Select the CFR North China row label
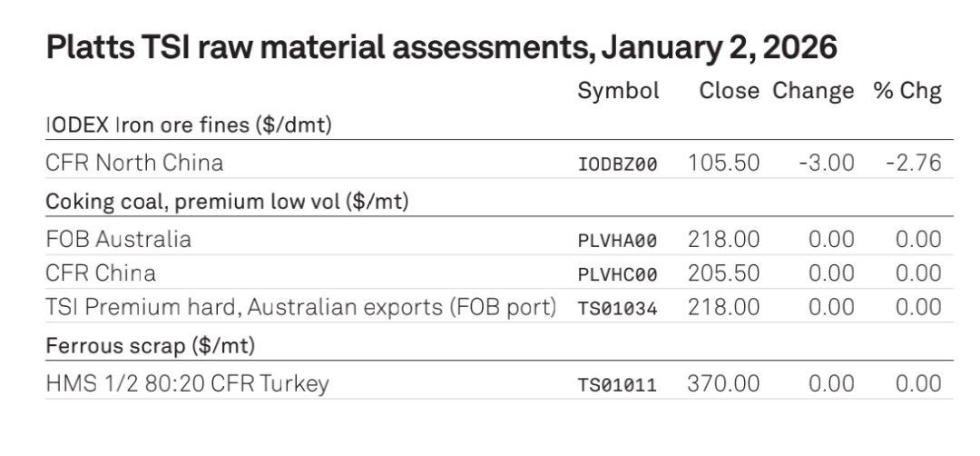This screenshot has height=456, width=980. (x=134, y=163)
